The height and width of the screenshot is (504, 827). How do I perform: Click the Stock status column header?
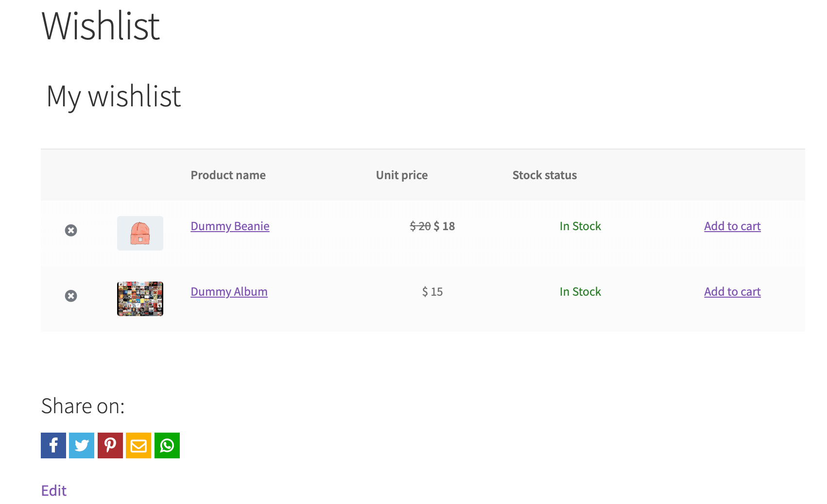pyautogui.click(x=544, y=175)
